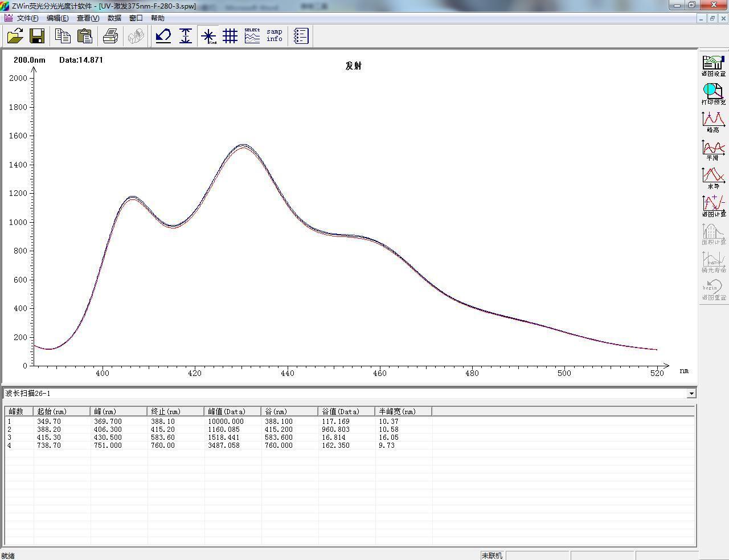
Task: Select valley value cell 960.803
Action: click(336, 430)
